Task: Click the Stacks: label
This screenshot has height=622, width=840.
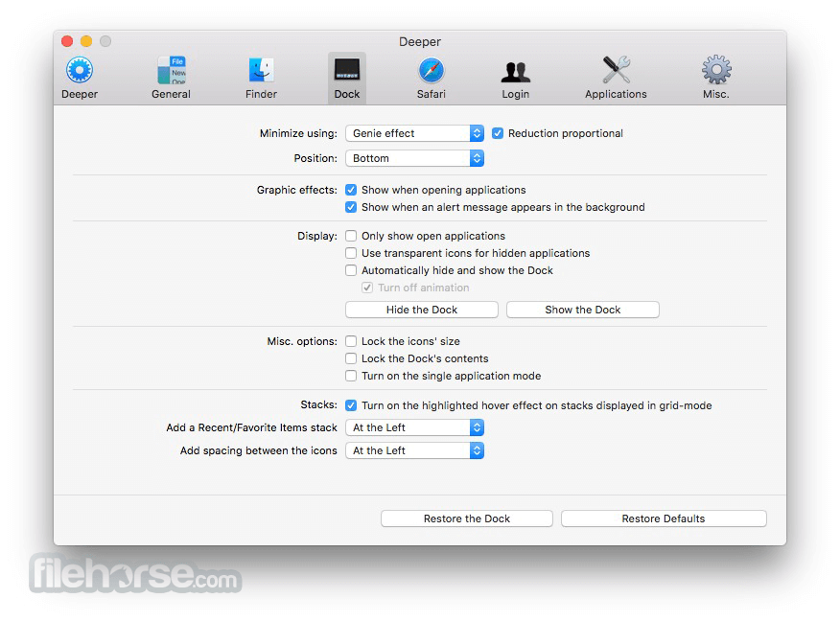Action: 318,404
